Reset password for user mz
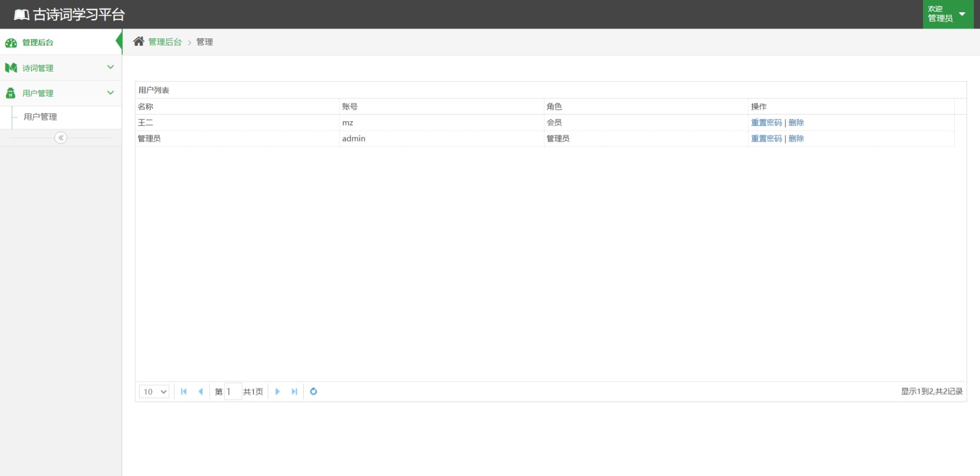 pos(766,122)
